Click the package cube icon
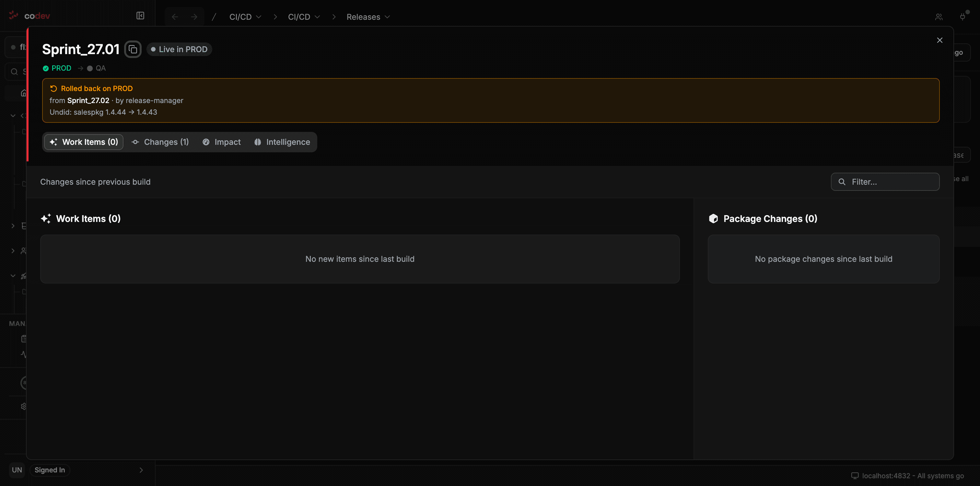The image size is (980, 486). click(713, 219)
